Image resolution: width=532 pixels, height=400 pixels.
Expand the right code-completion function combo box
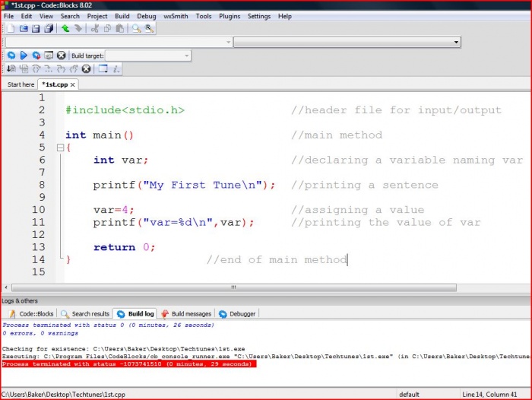pos(456,42)
